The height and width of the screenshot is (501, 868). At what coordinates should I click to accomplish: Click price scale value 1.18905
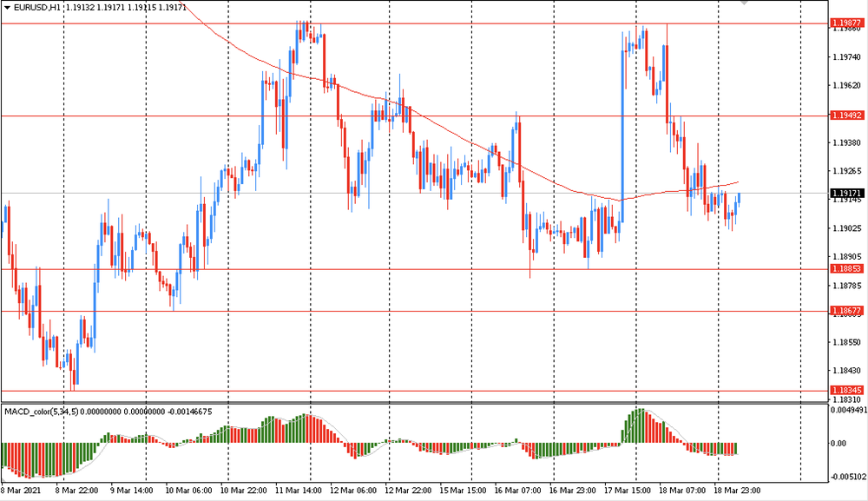click(847, 256)
